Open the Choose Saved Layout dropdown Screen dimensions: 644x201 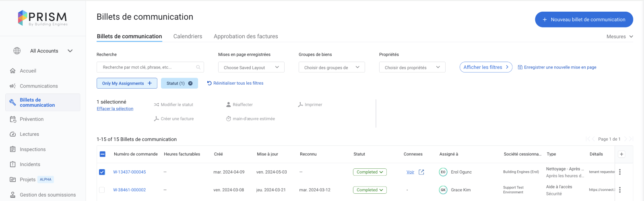251,67
